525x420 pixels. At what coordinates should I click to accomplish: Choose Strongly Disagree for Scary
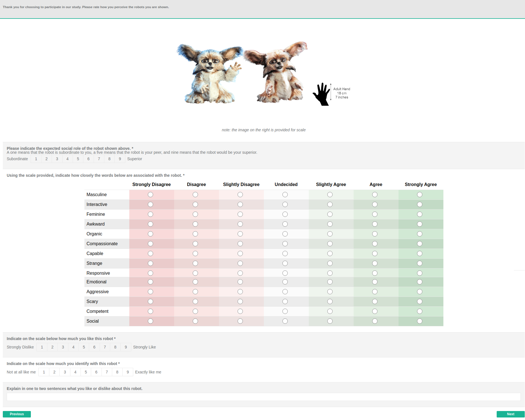tap(150, 301)
